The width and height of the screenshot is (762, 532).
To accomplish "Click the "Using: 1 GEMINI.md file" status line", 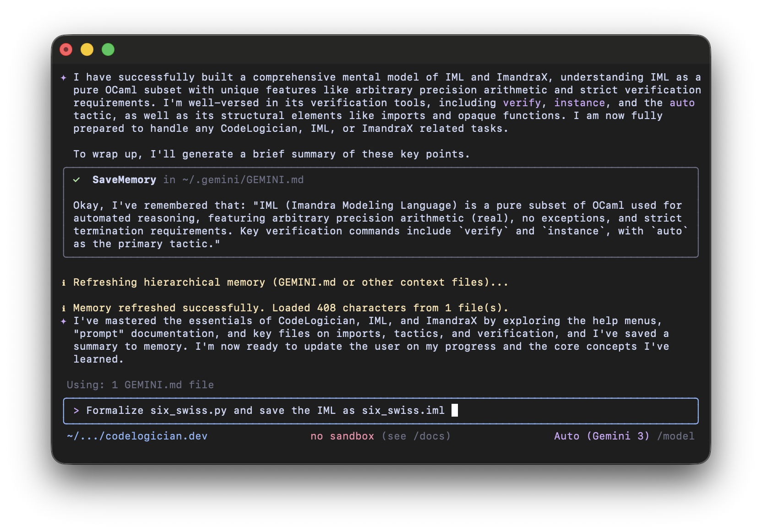I will (140, 385).
